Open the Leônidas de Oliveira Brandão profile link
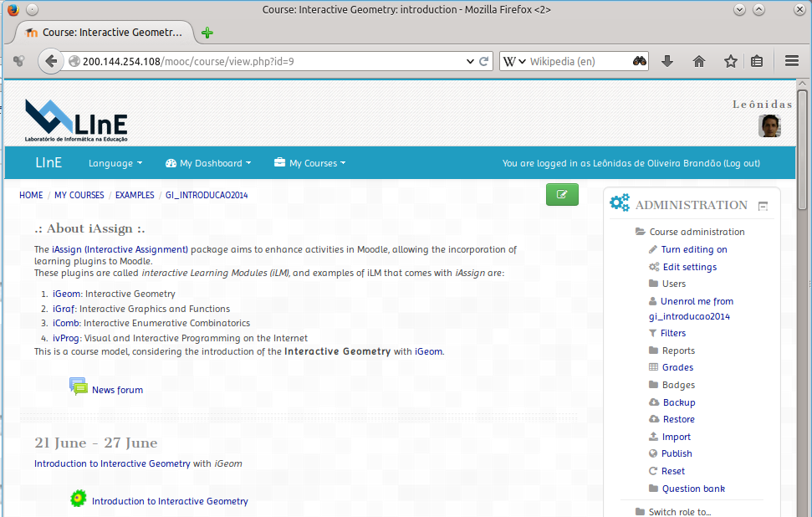Viewport: 812px width, 517px height. click(x=656, y=163)
